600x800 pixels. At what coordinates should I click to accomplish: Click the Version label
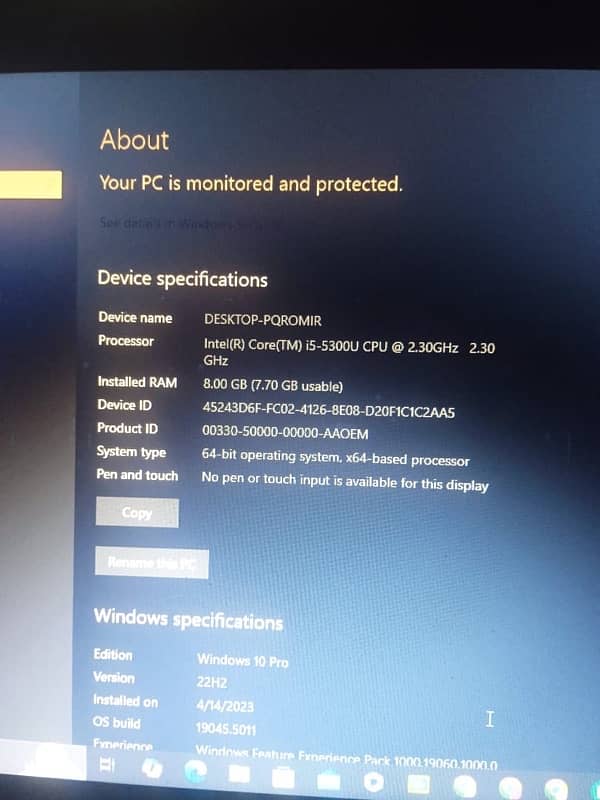point(114,678)
